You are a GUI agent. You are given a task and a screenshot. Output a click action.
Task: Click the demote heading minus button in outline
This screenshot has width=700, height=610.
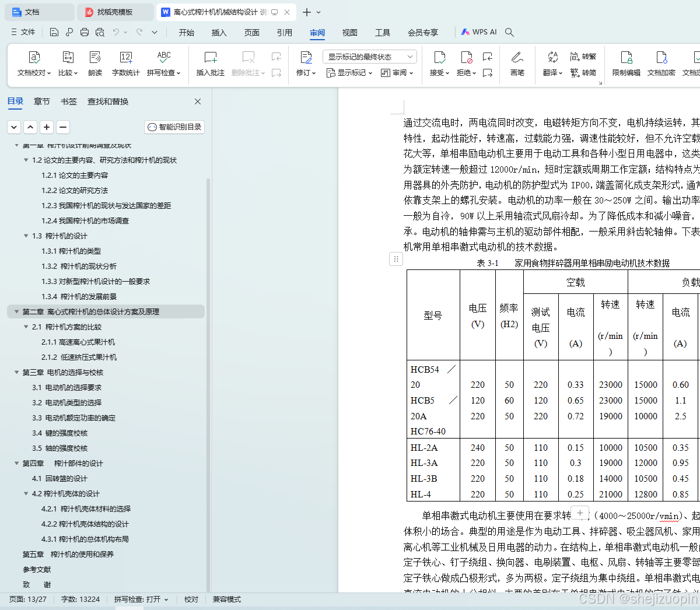click(x=63, y=127)
